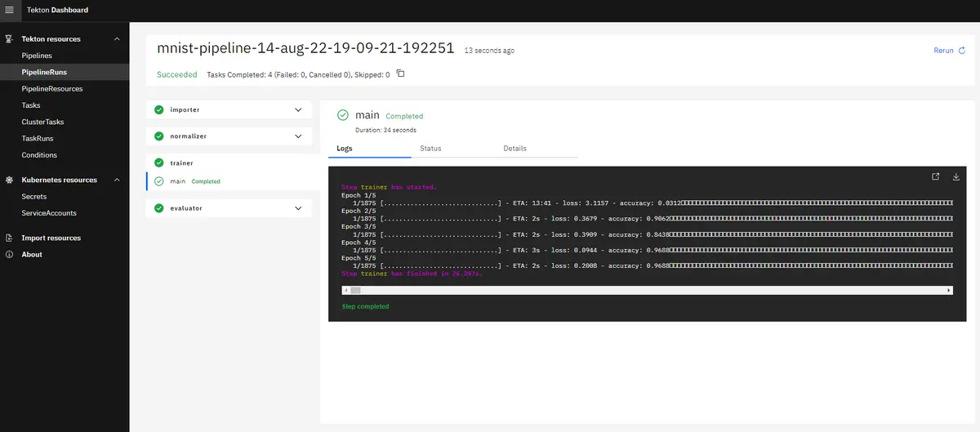Switch to the Logs tab

tap(370, 148)
